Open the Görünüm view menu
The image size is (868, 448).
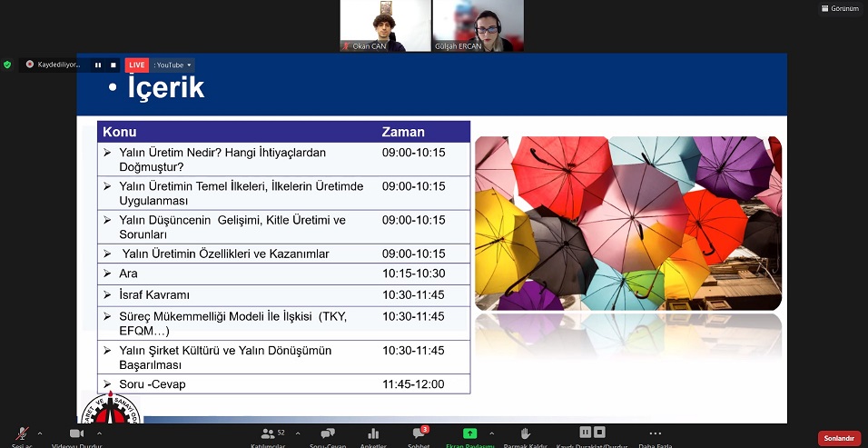[x=839, y=8]
